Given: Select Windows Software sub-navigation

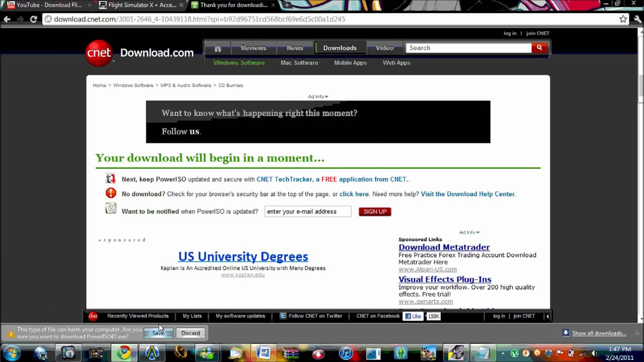Looking at the screenshot, I should [x=239, y=63].
